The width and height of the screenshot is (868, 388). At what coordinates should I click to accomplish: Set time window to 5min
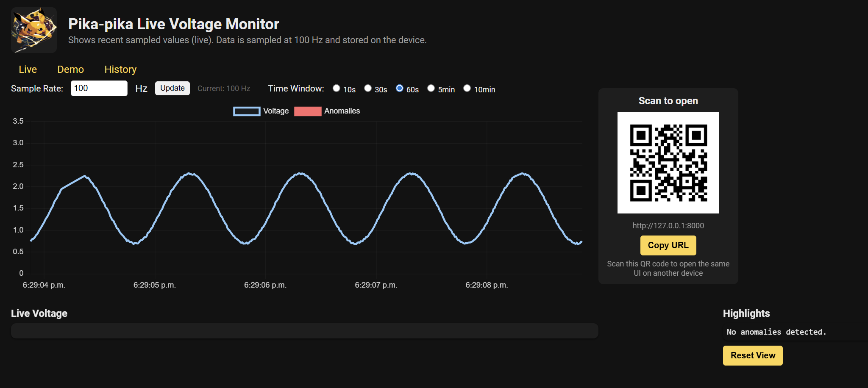point(431,88)
